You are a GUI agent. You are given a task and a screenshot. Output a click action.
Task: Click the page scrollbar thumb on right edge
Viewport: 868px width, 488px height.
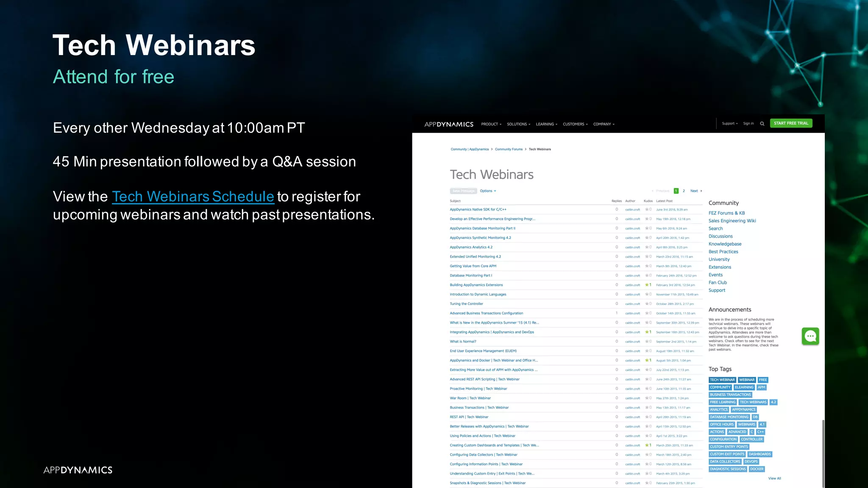[x=823, y=453]
